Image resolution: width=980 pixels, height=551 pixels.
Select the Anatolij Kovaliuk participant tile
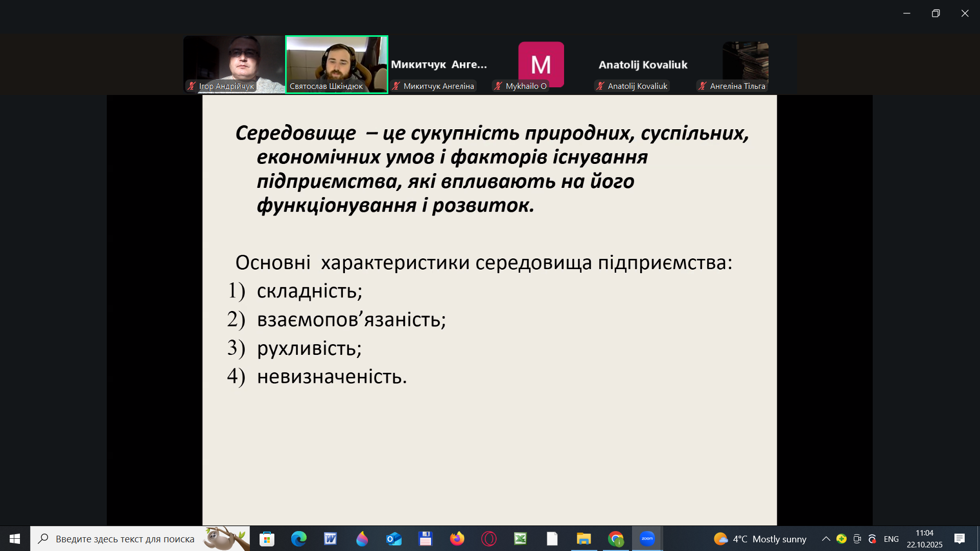coord(643,64)
